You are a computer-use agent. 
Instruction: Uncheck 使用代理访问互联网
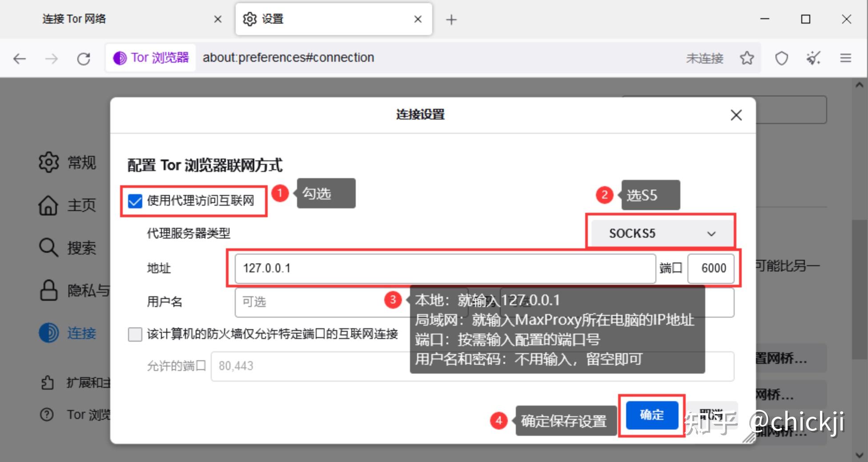(x=135, y=201)
